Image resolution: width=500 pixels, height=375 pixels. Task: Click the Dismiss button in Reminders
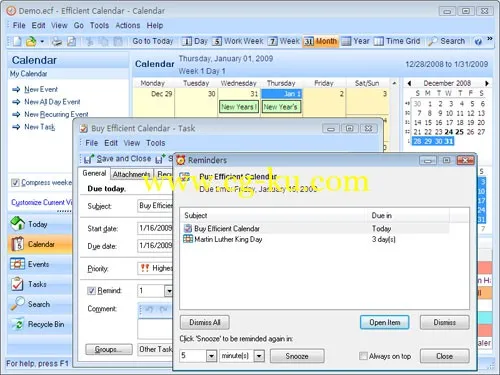click(x=445, y=322)
